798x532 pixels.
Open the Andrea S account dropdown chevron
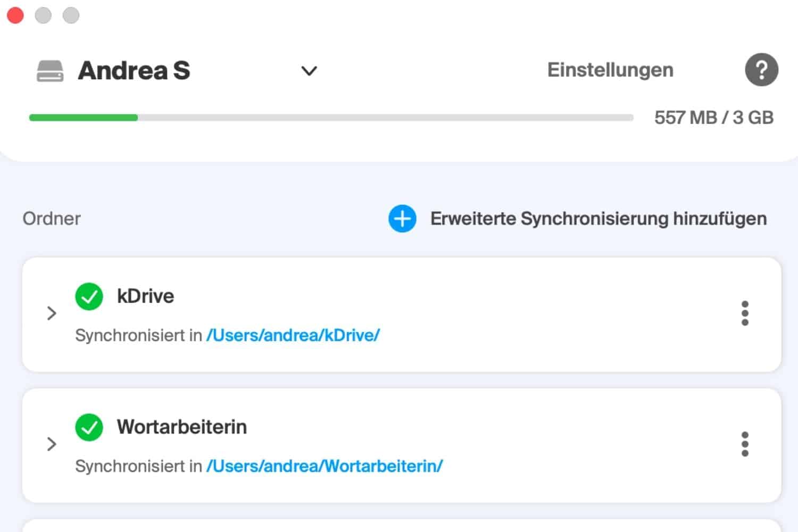[309, 71]
